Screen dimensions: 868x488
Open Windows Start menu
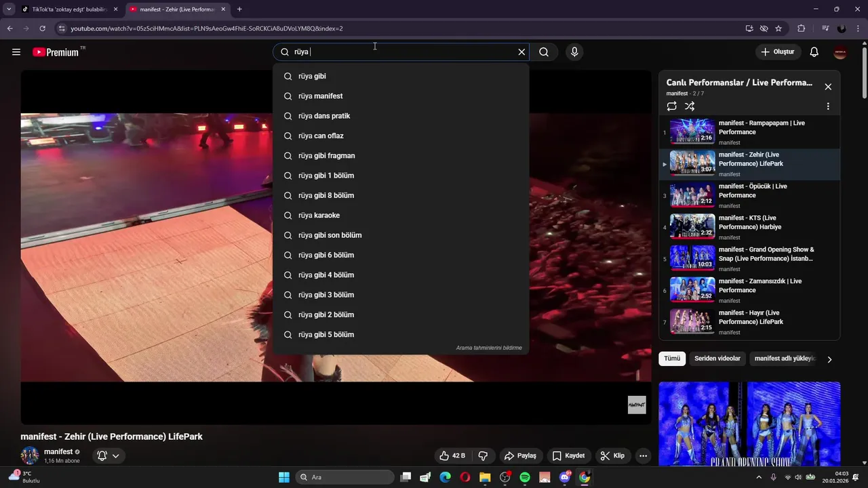point(284,477)
